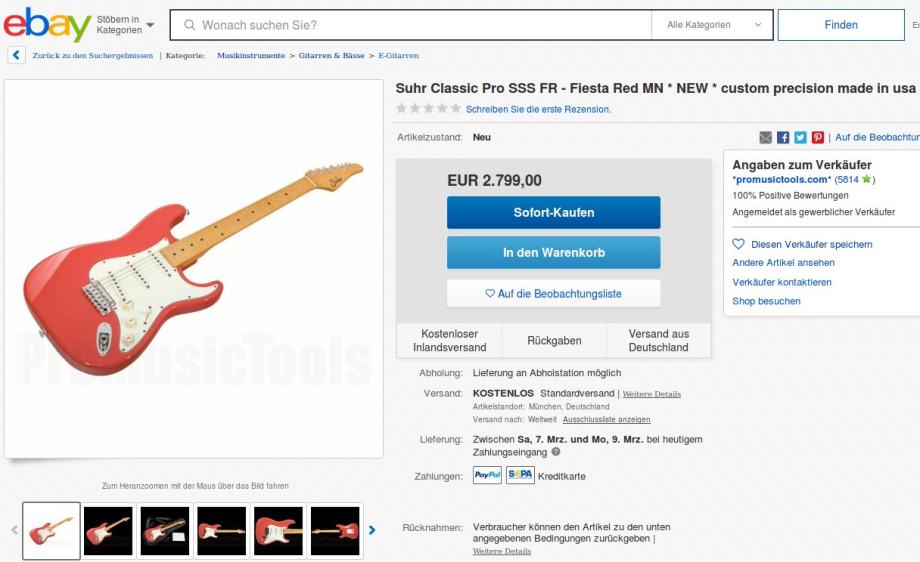The width and height of the screenshot is (920, 562).
Task: Select the Kostenloser Inlandsversand tab
Action: pyautogui.click(x=449, y=340)
